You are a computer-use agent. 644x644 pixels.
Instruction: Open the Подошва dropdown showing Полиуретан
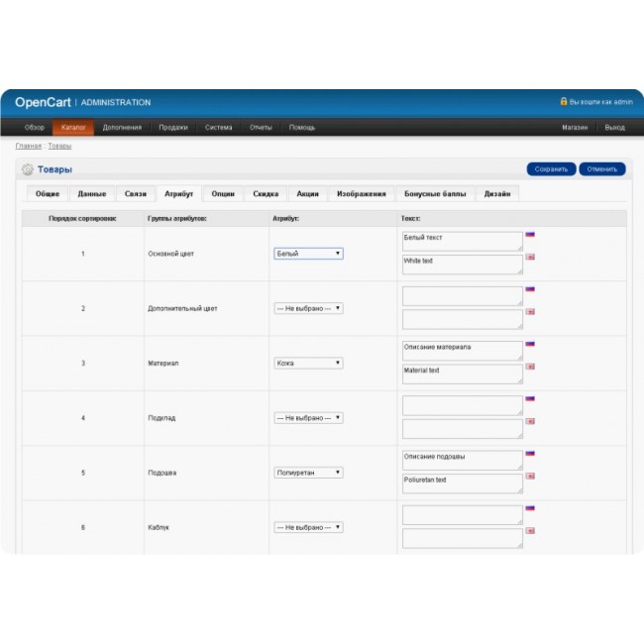[x=308, y=473]
